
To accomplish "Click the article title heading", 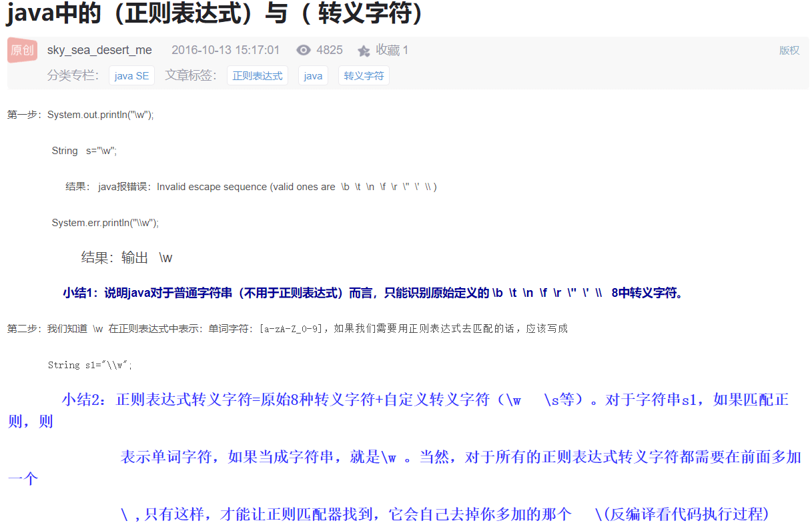I will click(215, 13).
